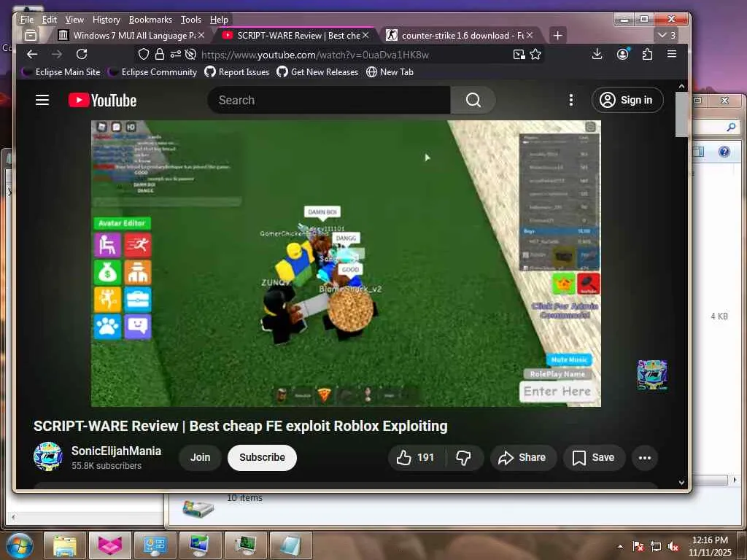
Task: Open Windows Explorer from taskbar
Action: pos(65,545)
